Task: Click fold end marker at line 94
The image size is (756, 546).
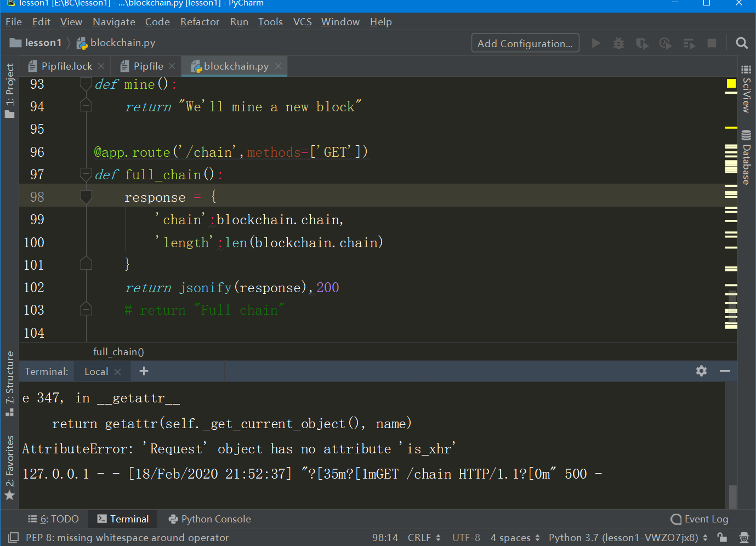Action: click(x=86, y=106)
